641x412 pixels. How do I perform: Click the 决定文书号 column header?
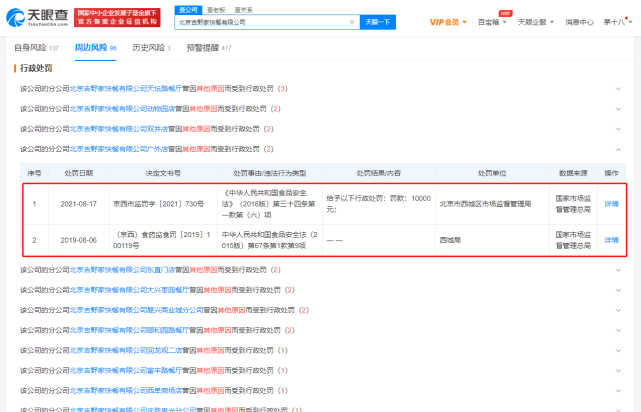tap(163, 173)
